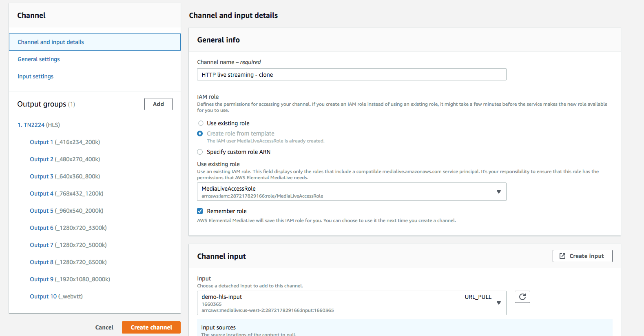Click the Create input external link button
This screenshot has width=644, height=336.
click(x=582, y=256)
